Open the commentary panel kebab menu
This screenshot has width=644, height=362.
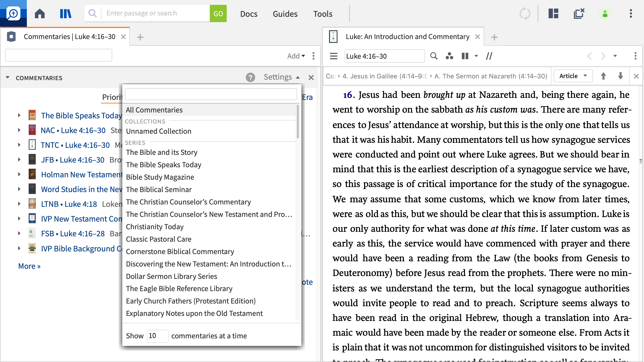[x=635, y=56]
